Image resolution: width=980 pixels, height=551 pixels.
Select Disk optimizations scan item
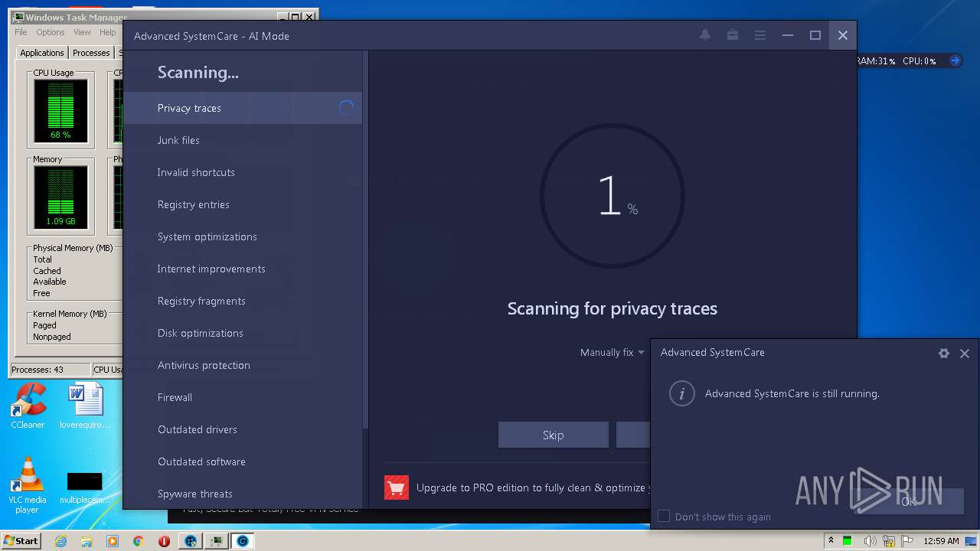pyautogui.click(x=242, y=333)
